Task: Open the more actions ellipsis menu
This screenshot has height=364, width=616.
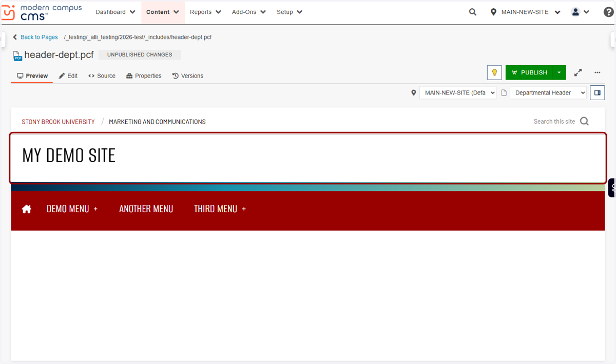Action: coord(597,72)
